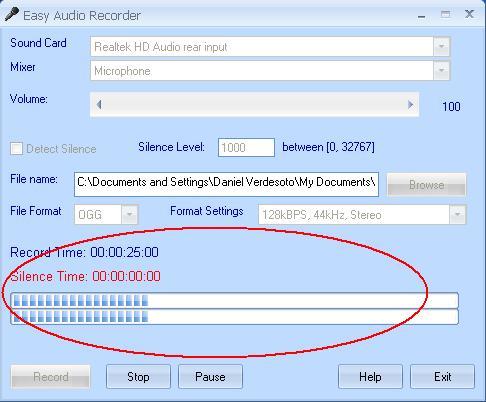
Task: Click the volume value 100
Action: (x=451, y=107)
